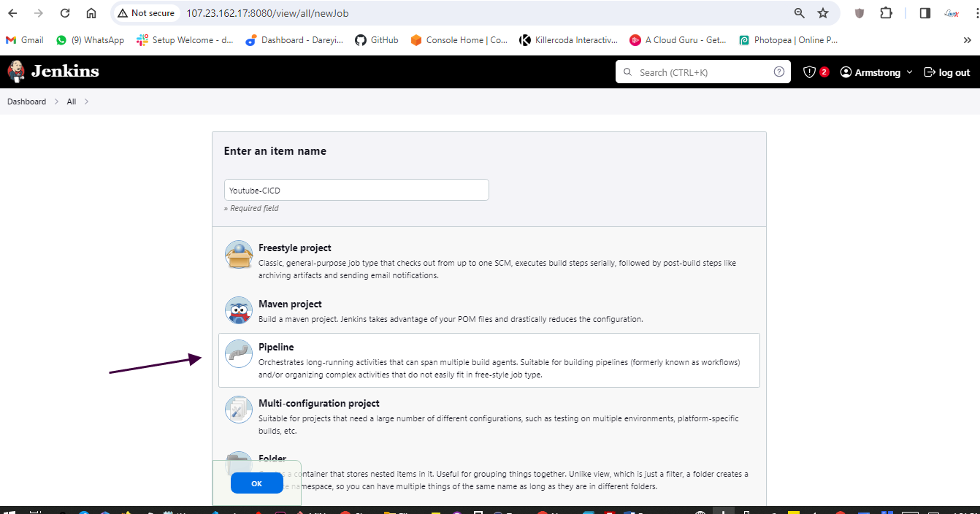This screenshot has height=514, width=980.
Task: Click the Jenkins logo icon
Action: (16, 72)
